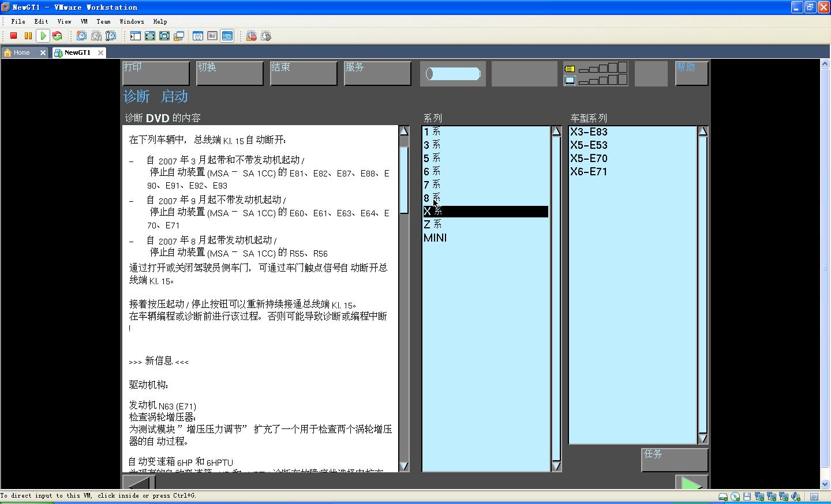
Task: Go forward with the green arrow button
Action: (691, 483)
